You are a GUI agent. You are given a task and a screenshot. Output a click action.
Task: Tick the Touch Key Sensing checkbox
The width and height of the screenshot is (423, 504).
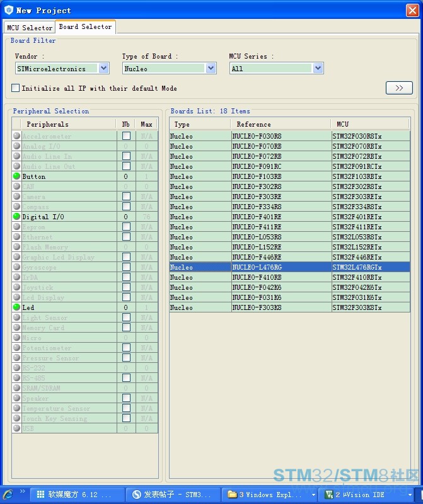pos(127,418)
